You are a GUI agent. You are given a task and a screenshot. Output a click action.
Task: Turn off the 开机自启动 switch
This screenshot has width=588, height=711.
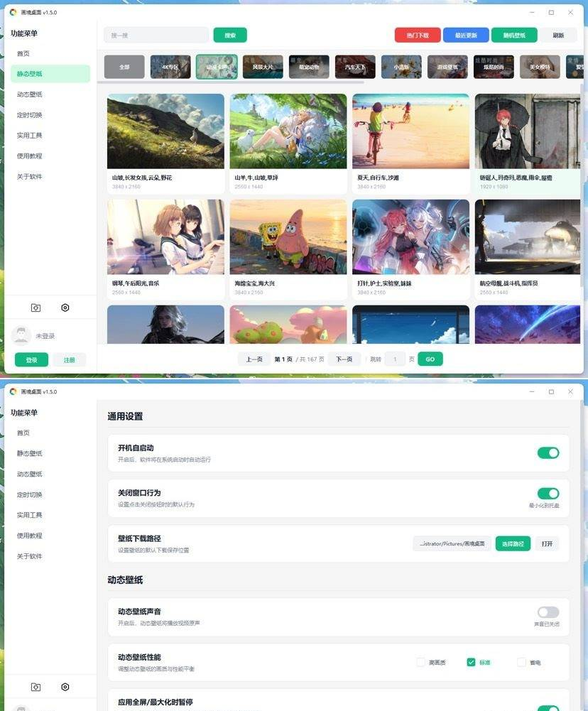click(548, 452)
